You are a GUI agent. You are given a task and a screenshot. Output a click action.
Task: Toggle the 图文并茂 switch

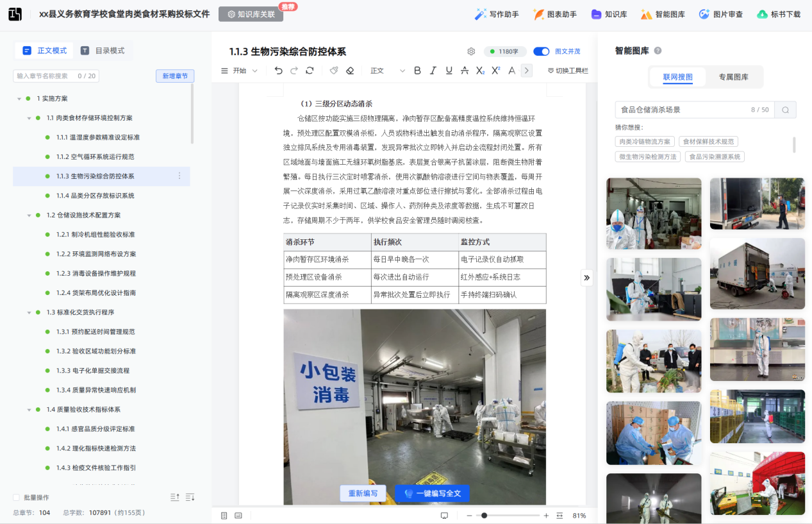(542, 51)
